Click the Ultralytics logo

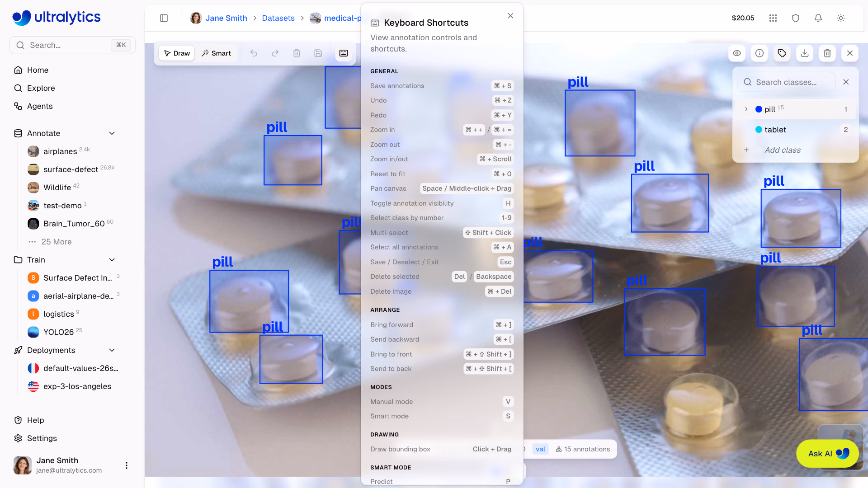coord(57,17)
